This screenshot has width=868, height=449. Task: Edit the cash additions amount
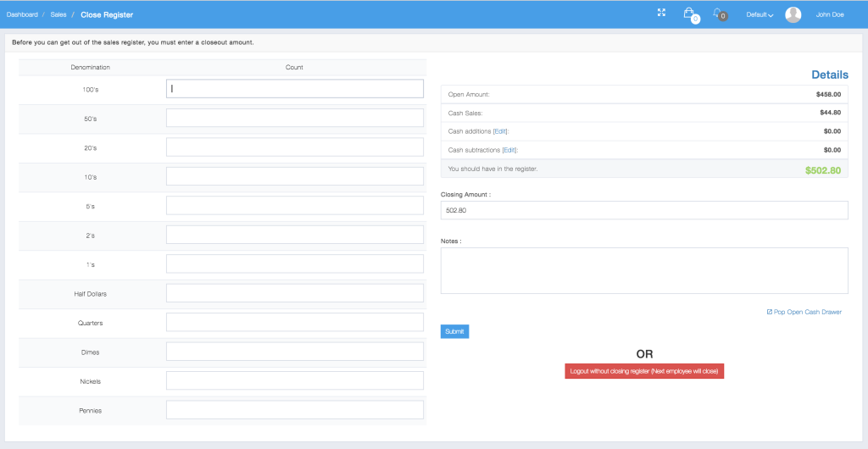[x=500, y=131]
